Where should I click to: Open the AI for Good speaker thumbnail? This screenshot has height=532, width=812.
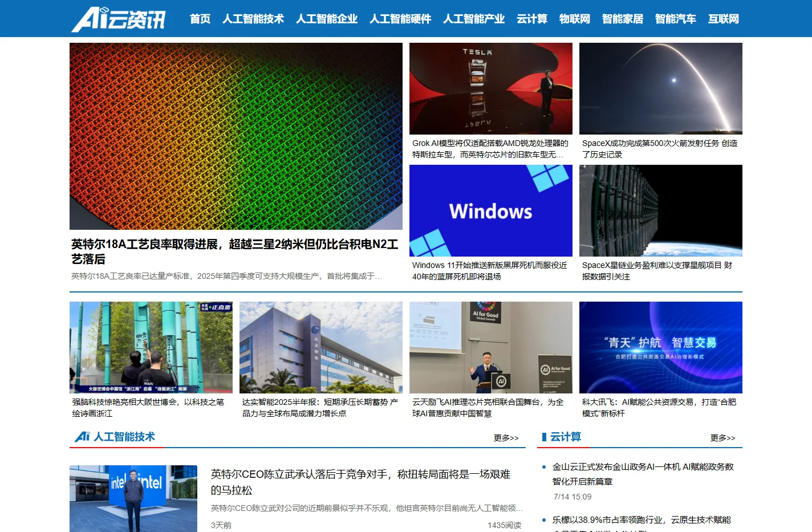tap(491, 347)
